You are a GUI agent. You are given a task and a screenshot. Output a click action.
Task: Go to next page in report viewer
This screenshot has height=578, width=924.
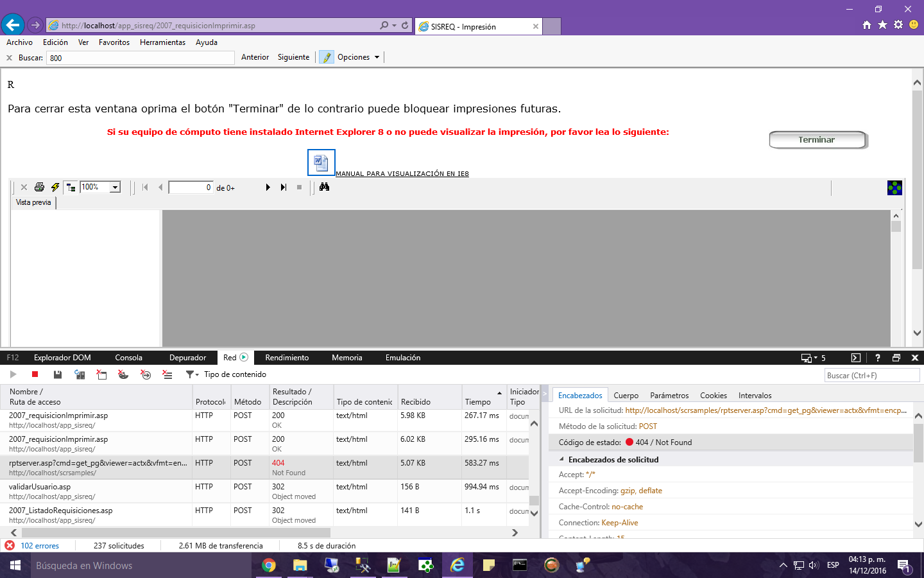268,187
